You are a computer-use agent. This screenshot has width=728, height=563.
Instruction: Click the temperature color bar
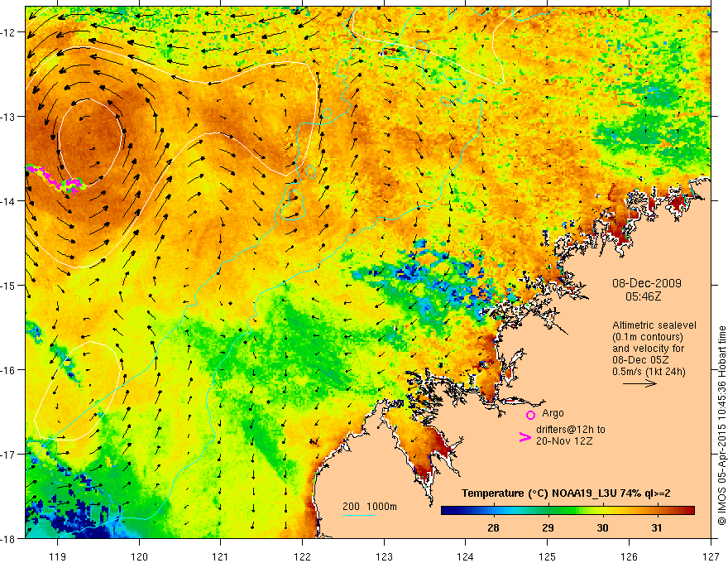tap(568, 511)
